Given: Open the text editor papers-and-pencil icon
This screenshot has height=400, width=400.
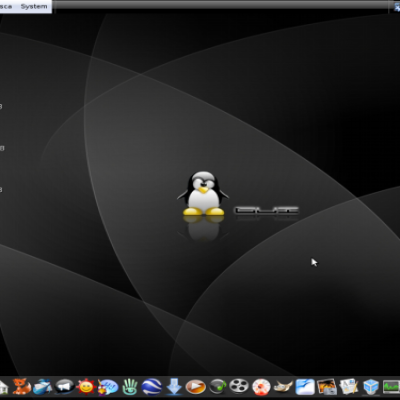Looking at the screenshot, I should [x=349, y=387].
